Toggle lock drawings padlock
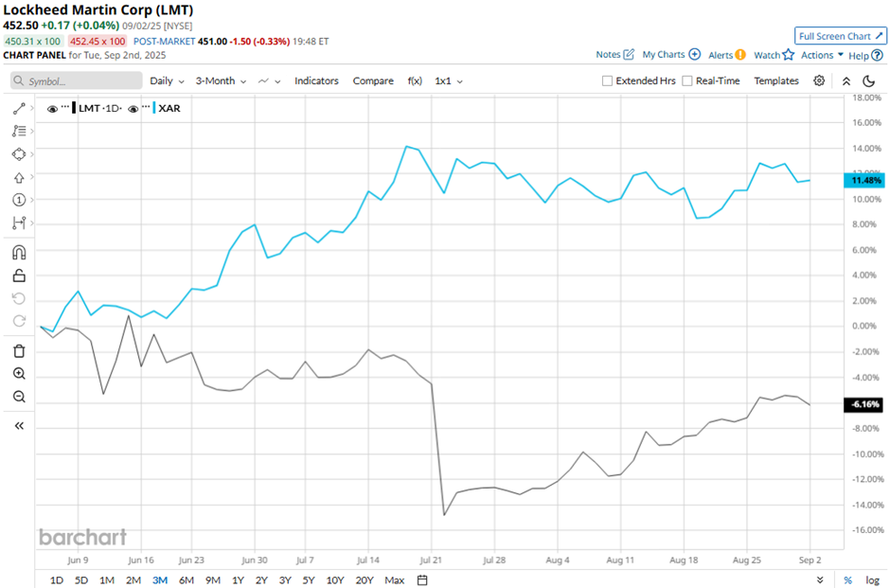Viewport: 890px width, 588px height. pos(19,276)
